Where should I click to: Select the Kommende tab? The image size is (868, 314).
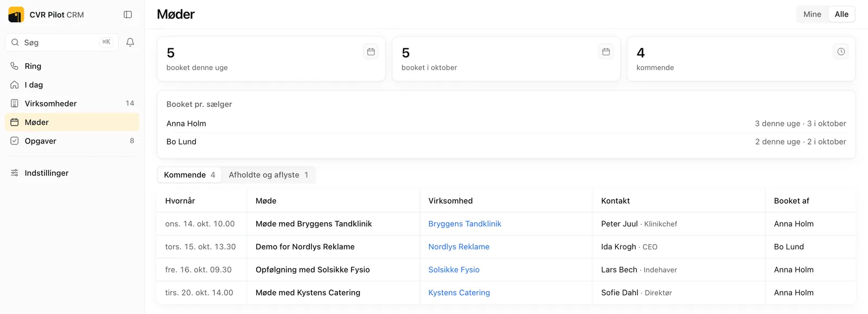tap(189, 175)
